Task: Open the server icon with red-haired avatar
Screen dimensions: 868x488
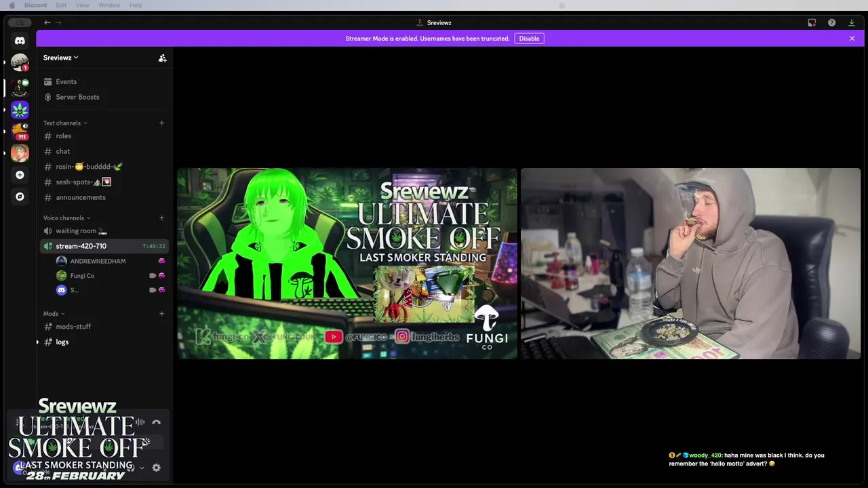Action: point(20,153)
